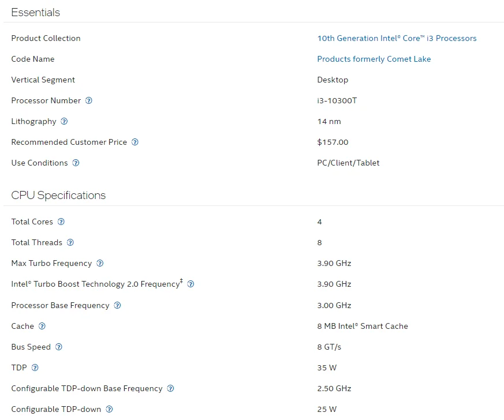Screen dimensions: 504x420
Task: Click the $157.00 price value
Action: click(333, 142)
